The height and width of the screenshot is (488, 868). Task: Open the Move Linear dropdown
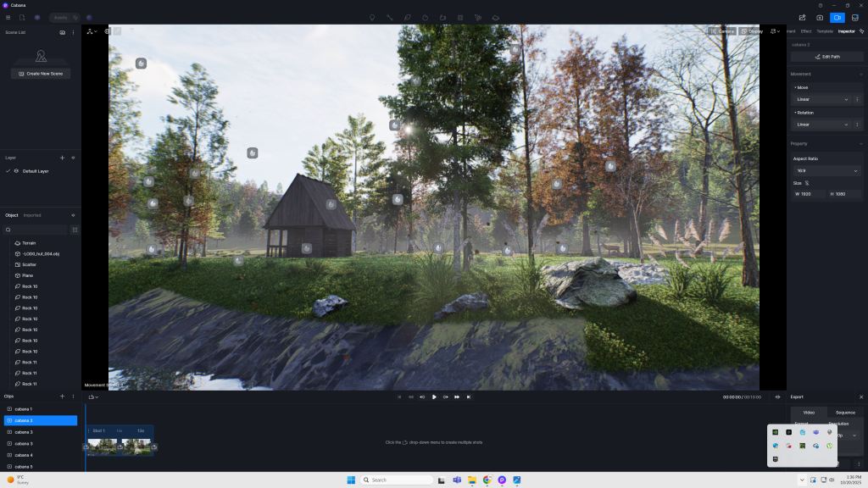[x=821, y=99]
